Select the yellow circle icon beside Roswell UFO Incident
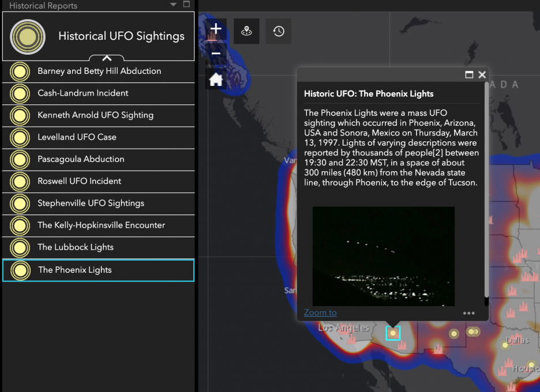Viewport: 540px width, 392px height. [x=19, y=182]
